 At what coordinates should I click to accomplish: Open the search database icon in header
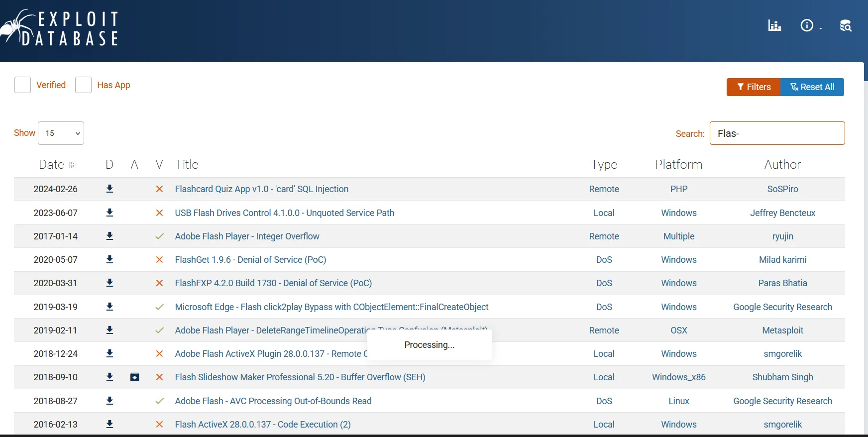pos(846,25)
